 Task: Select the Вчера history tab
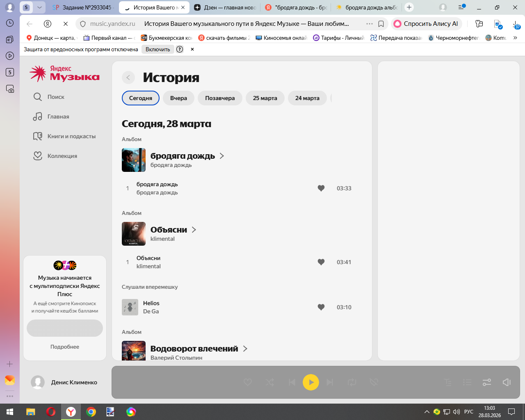click(178, 98)
